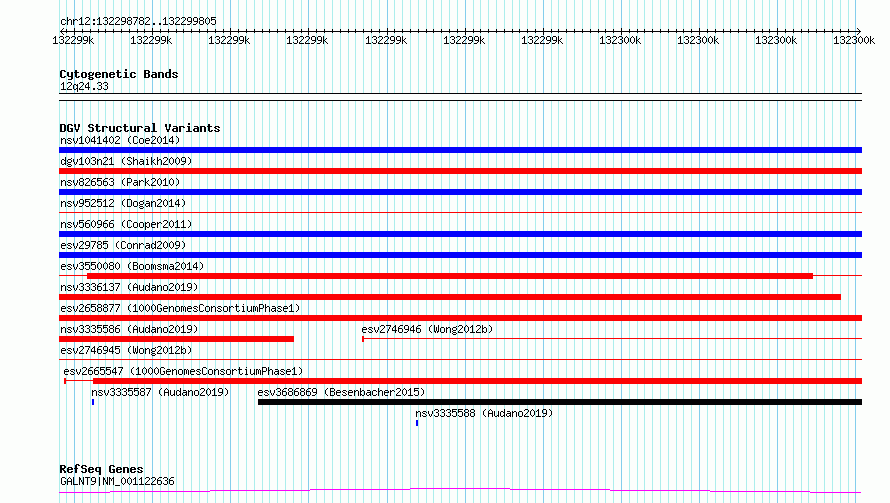Open the nsv3335588 (Audano2019) label
The width and height of the screenshot is (890, 503).
[484, 413]
